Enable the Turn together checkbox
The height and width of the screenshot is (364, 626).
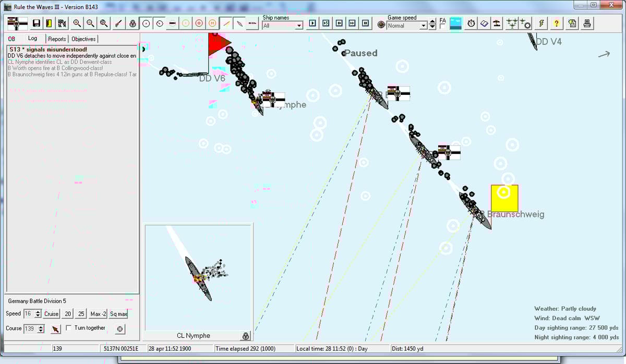[x=69, y=329]
